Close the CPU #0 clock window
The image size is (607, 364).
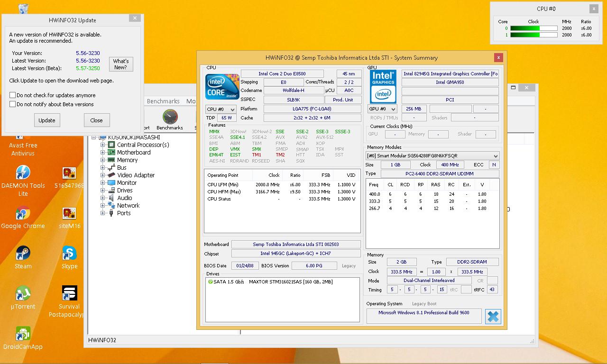coord(594,9)
